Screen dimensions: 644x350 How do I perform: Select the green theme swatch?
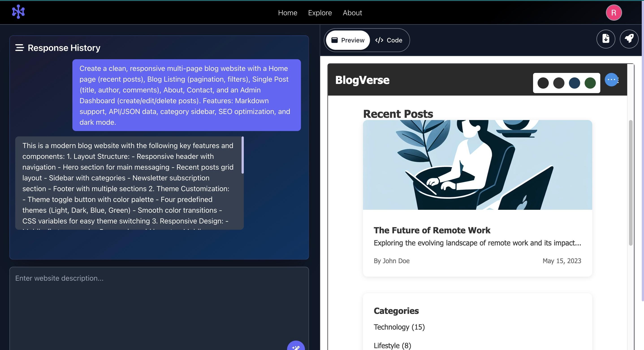(x=590, y=83)
